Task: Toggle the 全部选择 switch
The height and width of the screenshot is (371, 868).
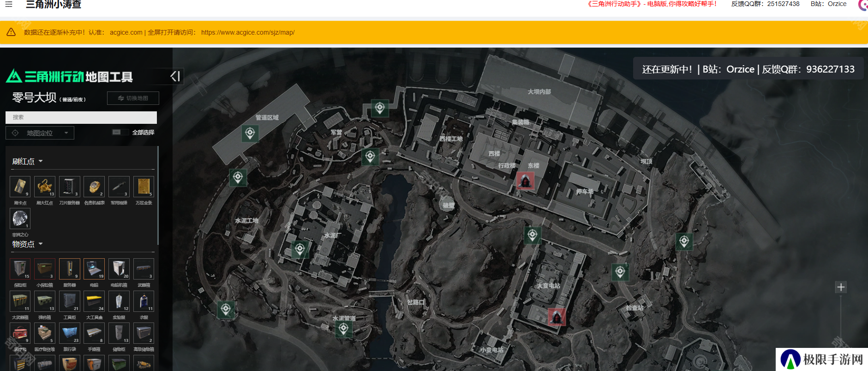Action: [120, 132]
